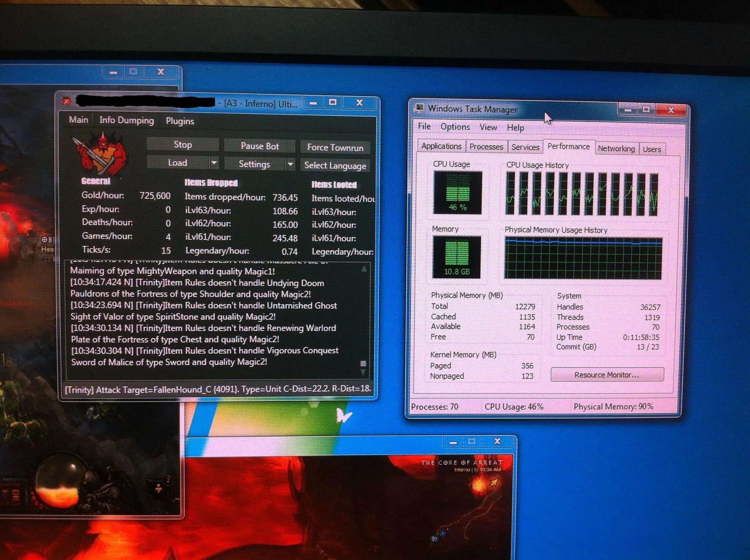The width and height of the screenshot is (750, 560).
Task: Click the Handles value 36257
Action: pyautogui.click(x=650, y=307)
